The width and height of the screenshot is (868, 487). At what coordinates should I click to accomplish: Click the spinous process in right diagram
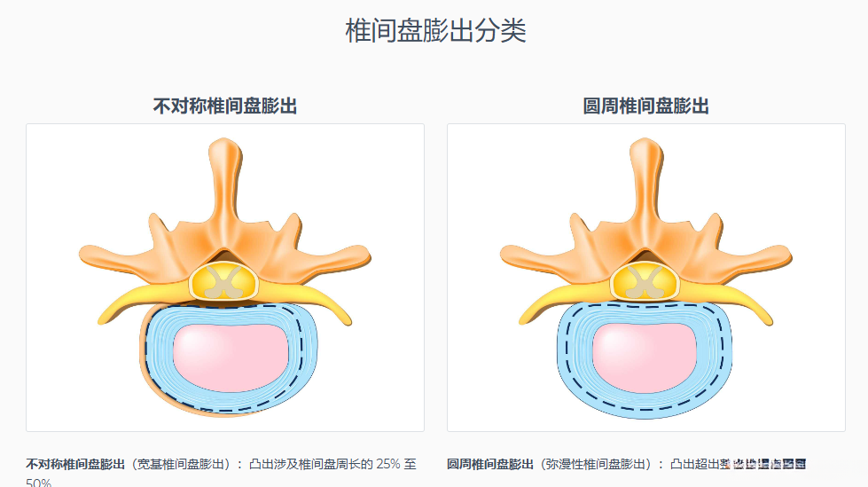(646, 177)
